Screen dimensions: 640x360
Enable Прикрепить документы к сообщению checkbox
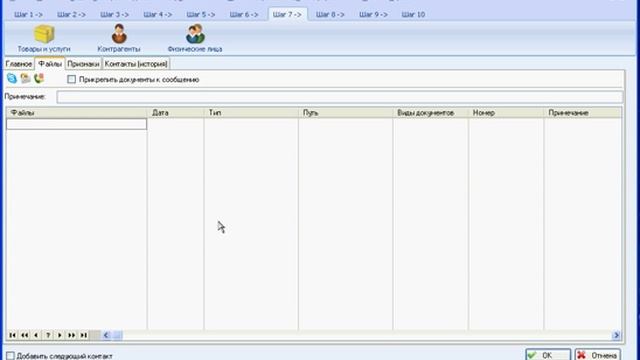click(x=71, y=79)
